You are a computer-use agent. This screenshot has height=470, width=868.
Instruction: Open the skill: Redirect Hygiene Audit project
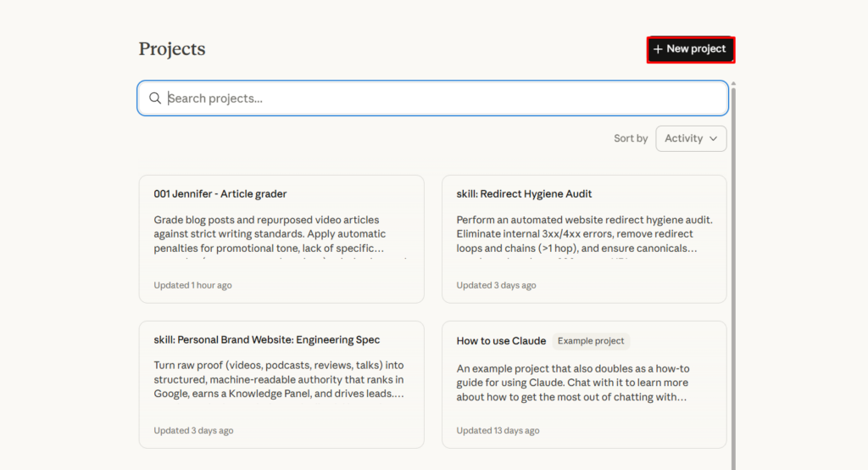[524, 194]
